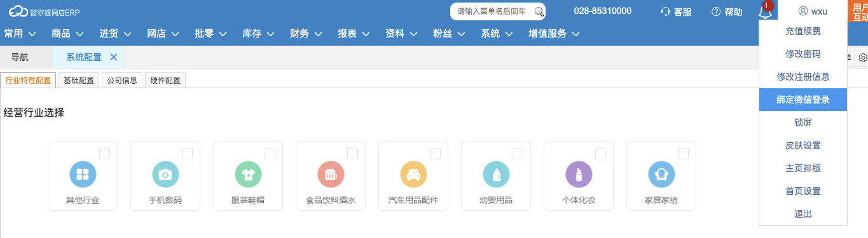Click the 客服 headset icon

[665, 11]
